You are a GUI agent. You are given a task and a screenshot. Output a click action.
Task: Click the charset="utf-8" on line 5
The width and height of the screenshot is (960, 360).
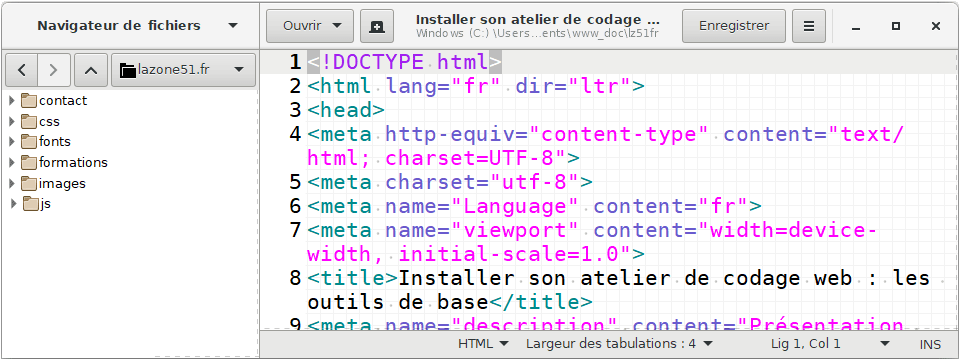(x=483, y=182)
